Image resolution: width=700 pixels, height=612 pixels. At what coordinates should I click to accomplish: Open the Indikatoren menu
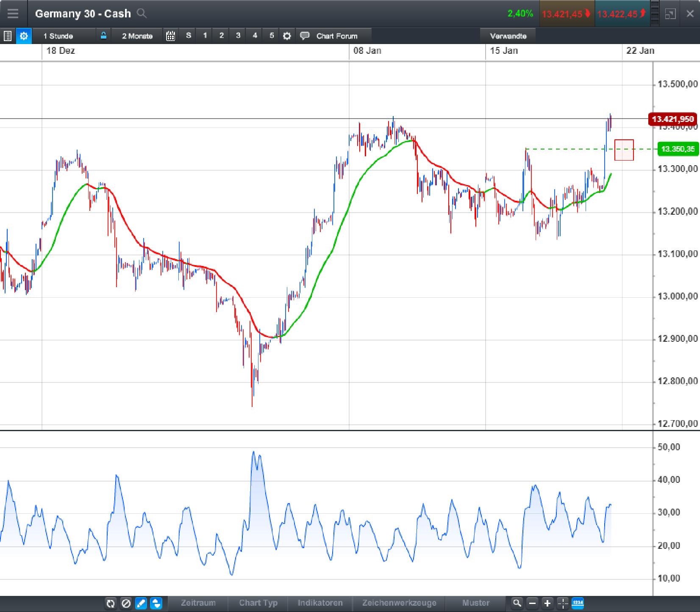coord(321,603)
